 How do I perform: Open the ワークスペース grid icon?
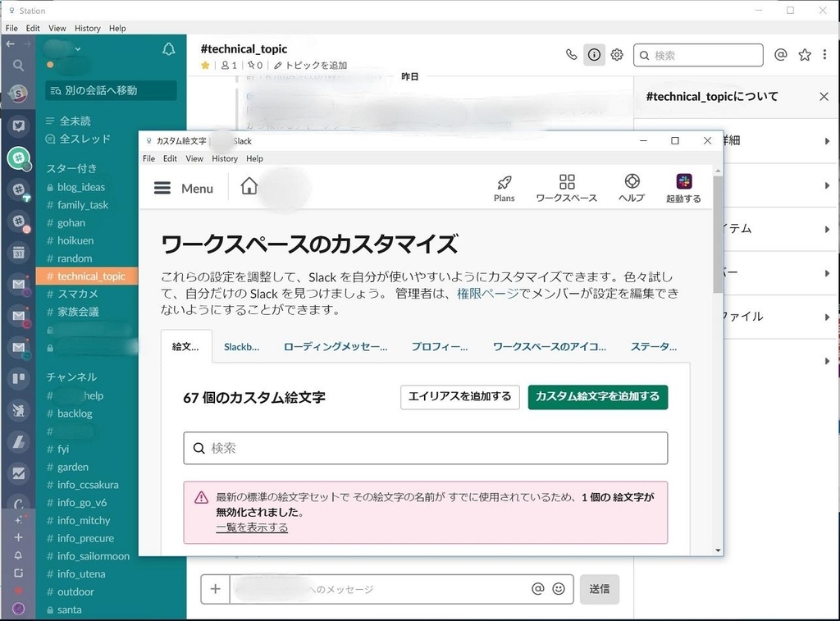566,188
